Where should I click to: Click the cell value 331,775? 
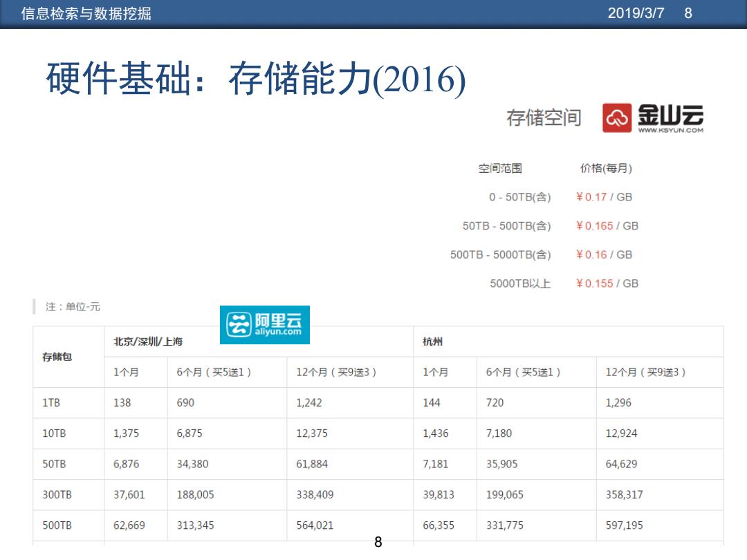(504, 525)
